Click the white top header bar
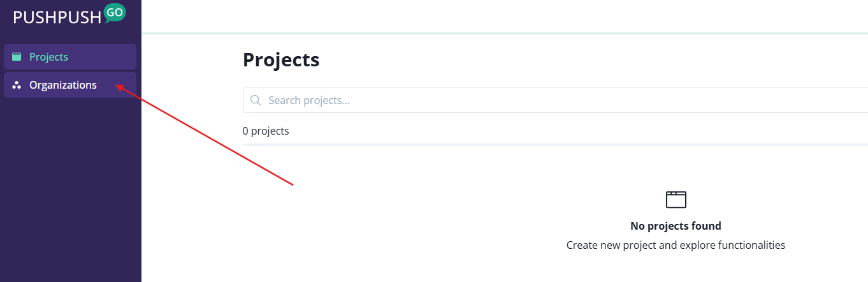868x282 pixels. (503, 16)
